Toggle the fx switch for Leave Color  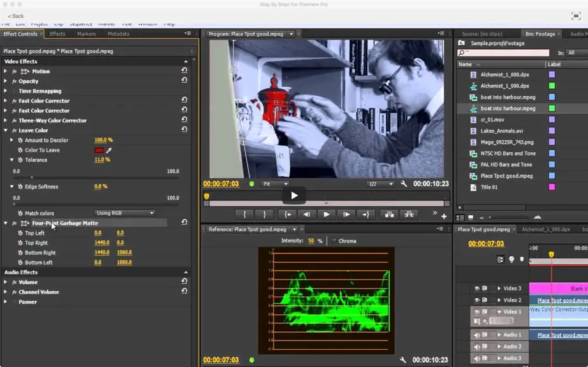pyautogui.click(x=14, y=131)
